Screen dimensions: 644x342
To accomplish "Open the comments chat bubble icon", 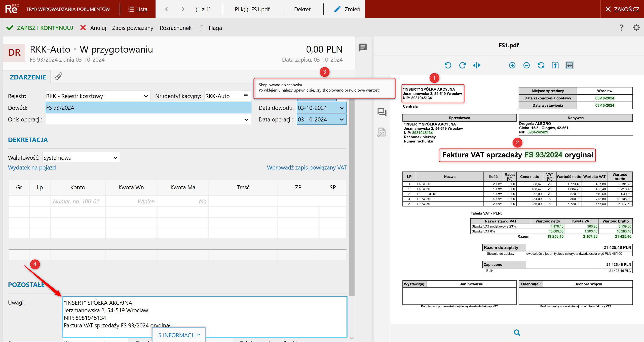I will (363, 47).
